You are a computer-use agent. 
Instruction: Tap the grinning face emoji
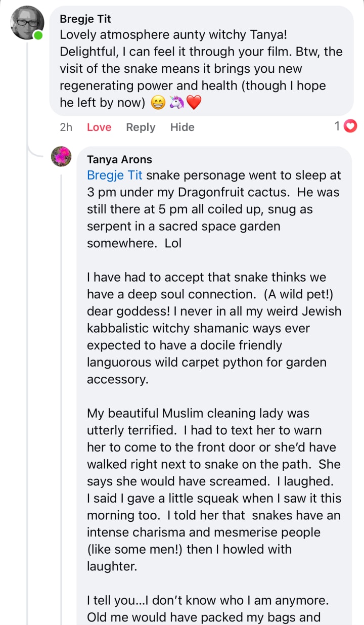click(x=158, y=103)
